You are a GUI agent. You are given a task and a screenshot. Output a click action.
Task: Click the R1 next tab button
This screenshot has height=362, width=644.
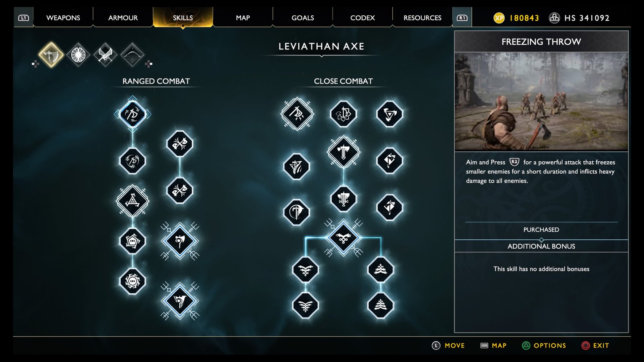click(x=462, y=18)
